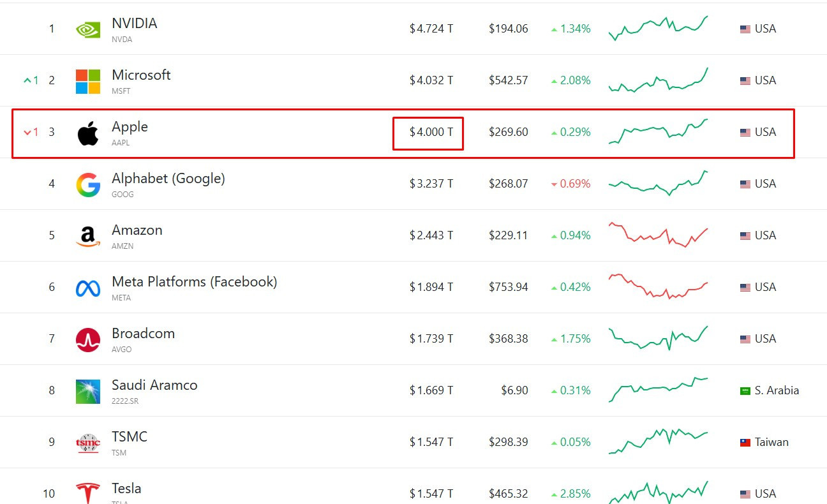827x504 pixels.
Task: Click the Microsoft four-square logo
Action: coord(88,81)
